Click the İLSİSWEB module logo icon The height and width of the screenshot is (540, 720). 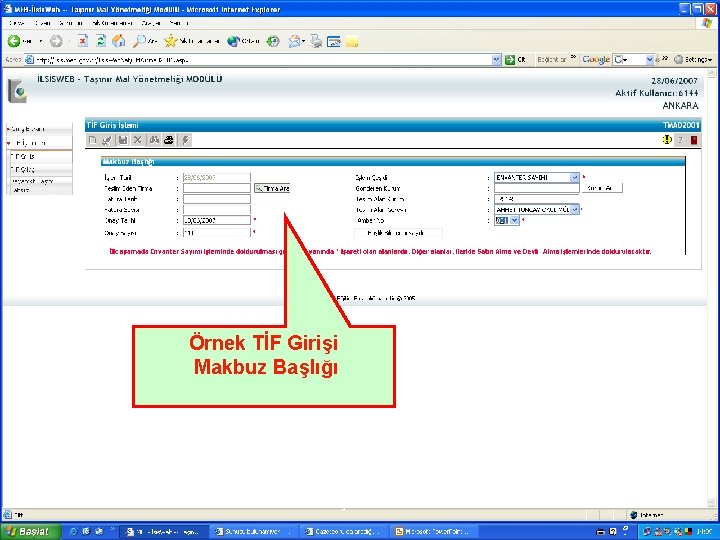coord(17,90)
